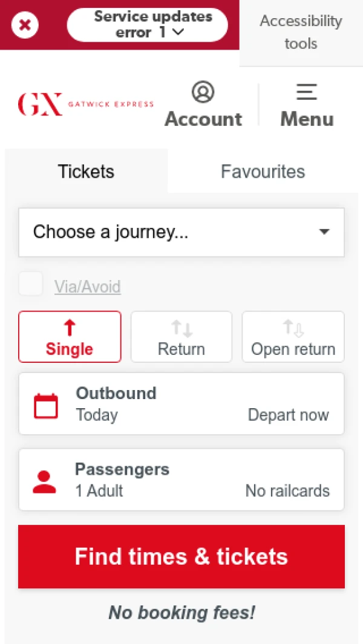Click the Gatwick Express logo
The width and height of the screenshot is (363, 644).
[x=85, y=104]
